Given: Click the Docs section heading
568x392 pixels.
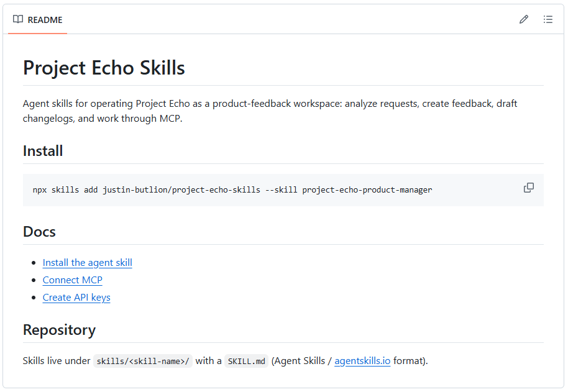Looking at the screenshot, I should 39,232.
